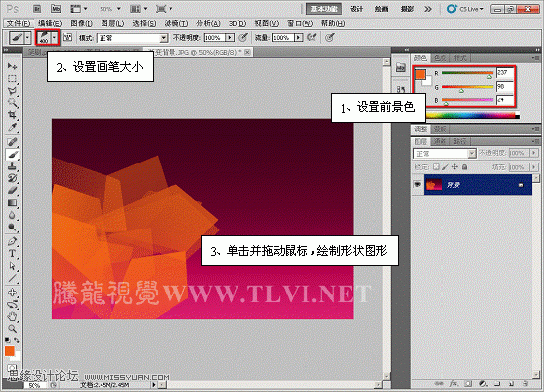Toggle tablet pressure for opacity
Screen dimensions: 544x392
click(244, 37)
